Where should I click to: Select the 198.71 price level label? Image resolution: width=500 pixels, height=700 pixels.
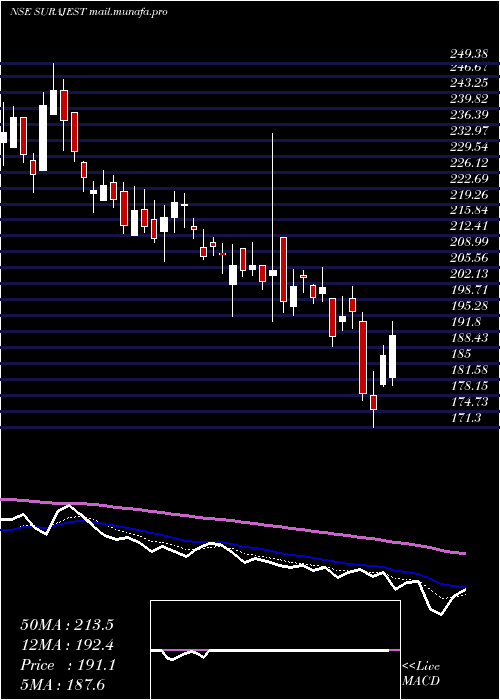pos(469,290)
